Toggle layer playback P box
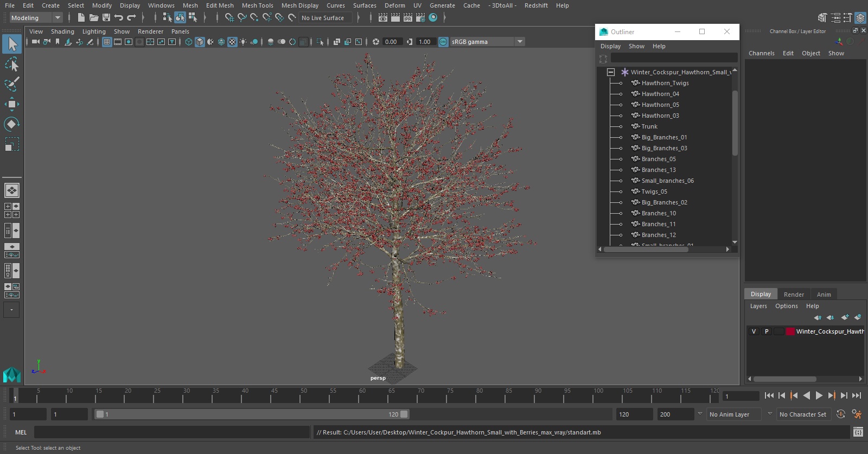The image size is (868, 454). pos(767,331)
